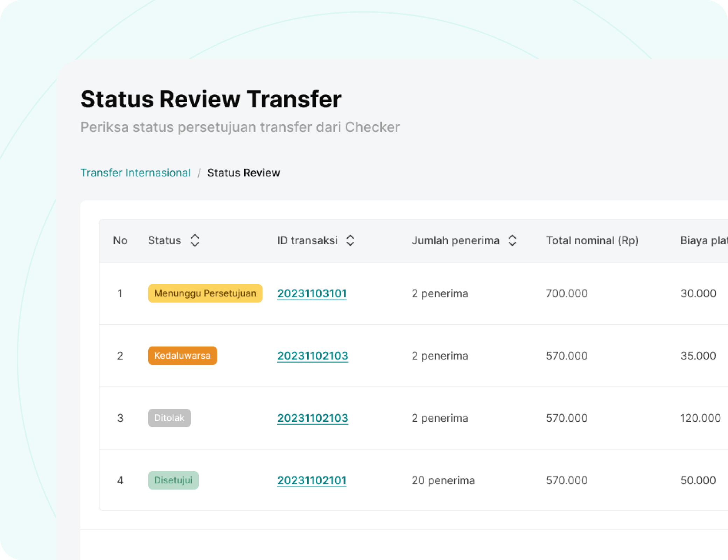Select the 20 penerima cell

click(x=443, y=480)
